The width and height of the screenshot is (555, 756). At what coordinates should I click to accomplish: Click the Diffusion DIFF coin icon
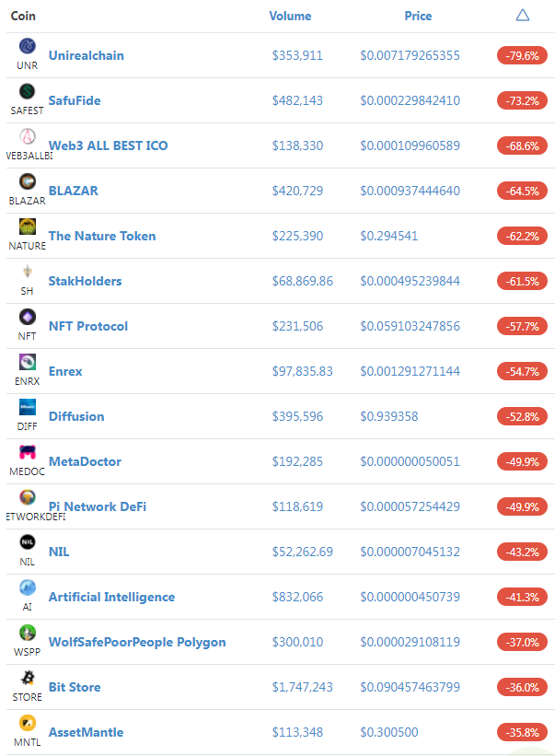[28, 407]
